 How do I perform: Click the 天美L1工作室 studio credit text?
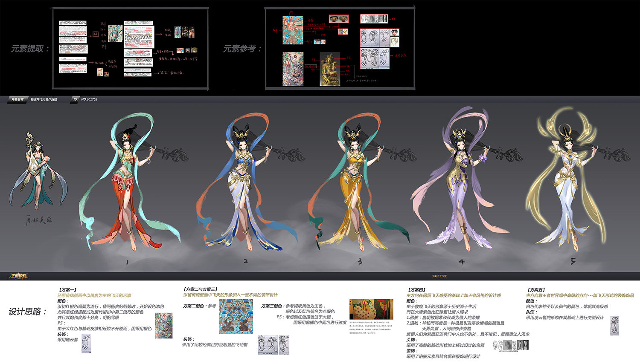(x=439, y=276)
